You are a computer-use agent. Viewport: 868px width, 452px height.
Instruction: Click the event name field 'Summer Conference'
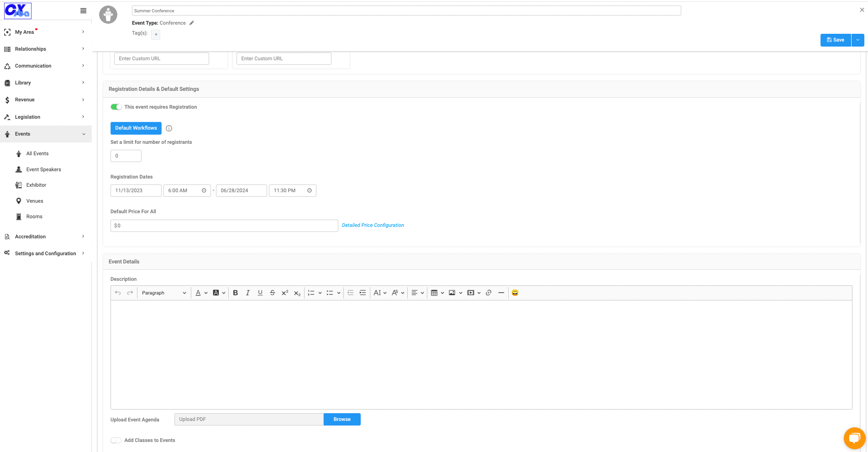(406, 11)
